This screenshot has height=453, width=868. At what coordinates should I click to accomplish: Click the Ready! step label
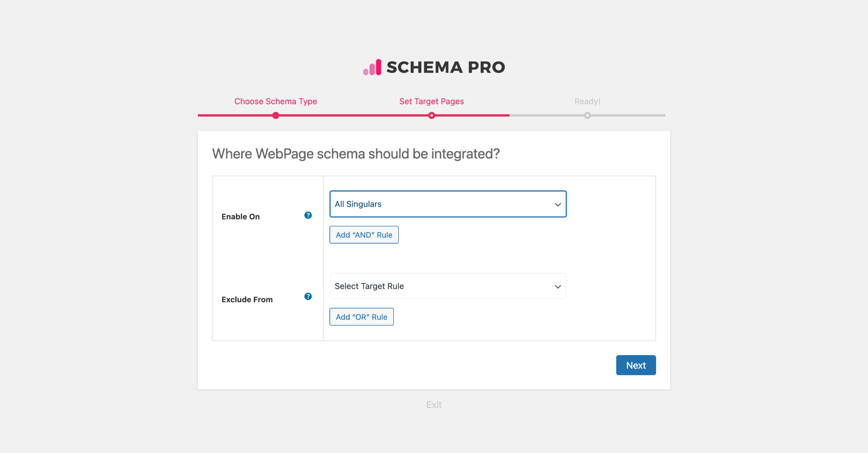pyautogui.click(x=587, y=101)
